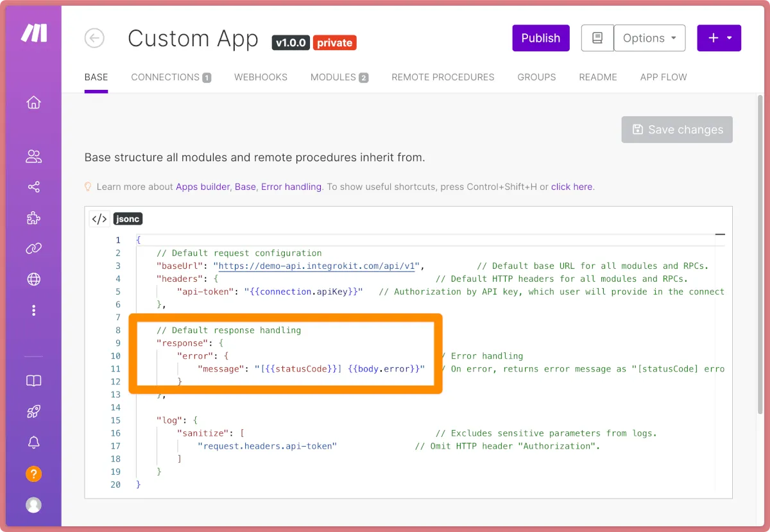Image resolution: width=770 pixels, height=532 pixels.
Task: Open the Team users icon
Action: pyautogui.click(x=34, y=156)
